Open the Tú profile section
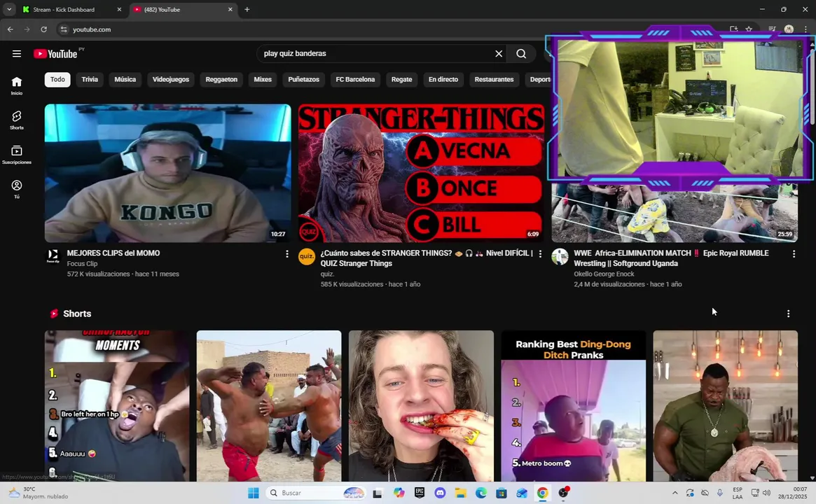The image size is (816, 504). click(17, 189)
